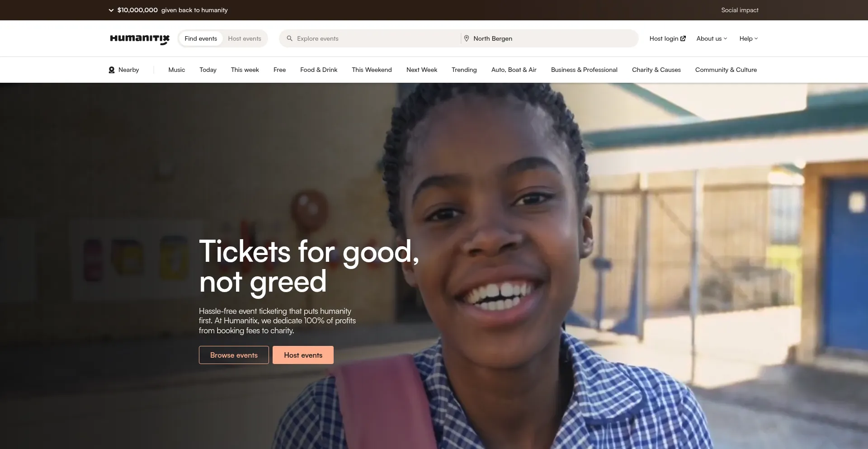Viewport: 868px width, 449px height.
Task: Open the Social impact link
Action: coord(740,10)
